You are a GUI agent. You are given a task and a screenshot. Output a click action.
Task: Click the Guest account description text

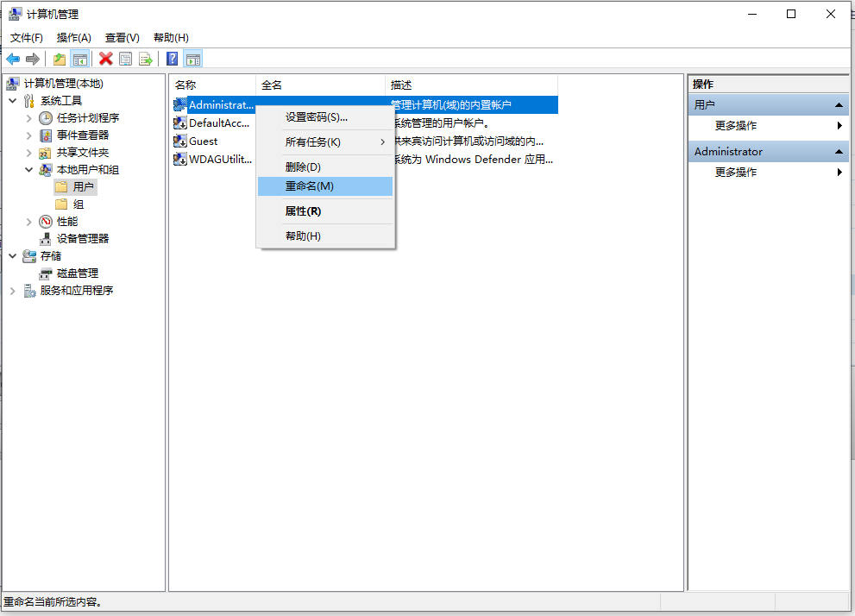coord(468,141)
